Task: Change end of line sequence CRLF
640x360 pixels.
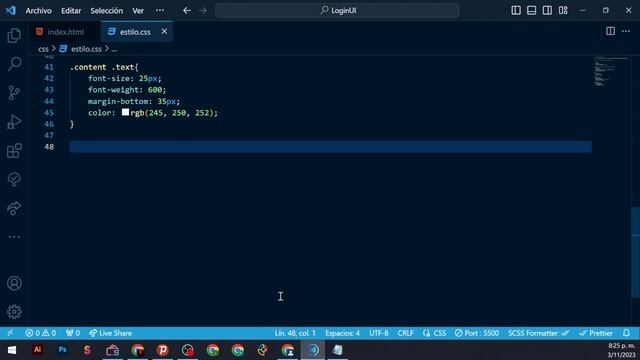Action: point(406,333)
